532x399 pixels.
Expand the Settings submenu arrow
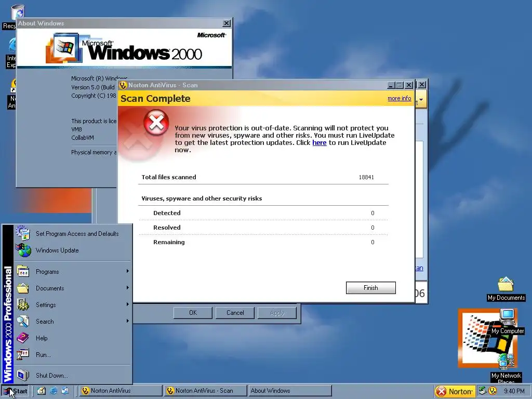(128, 304)
